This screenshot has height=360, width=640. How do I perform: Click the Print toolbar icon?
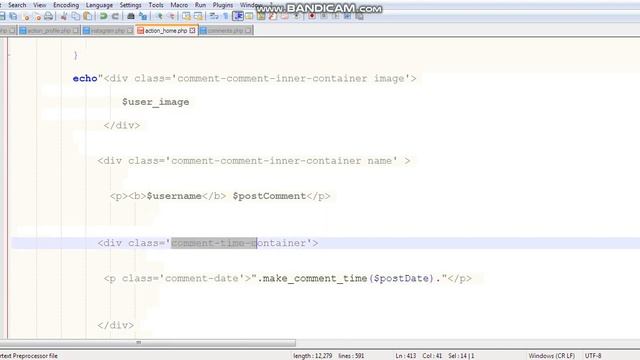(x=49, y=16)
